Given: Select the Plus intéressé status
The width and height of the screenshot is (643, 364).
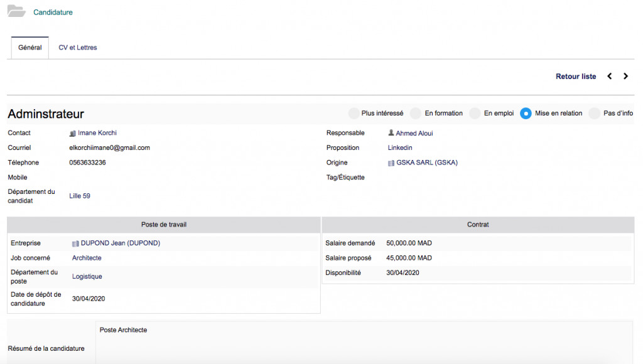Looking at the screenshot, I should pos(354,114).
